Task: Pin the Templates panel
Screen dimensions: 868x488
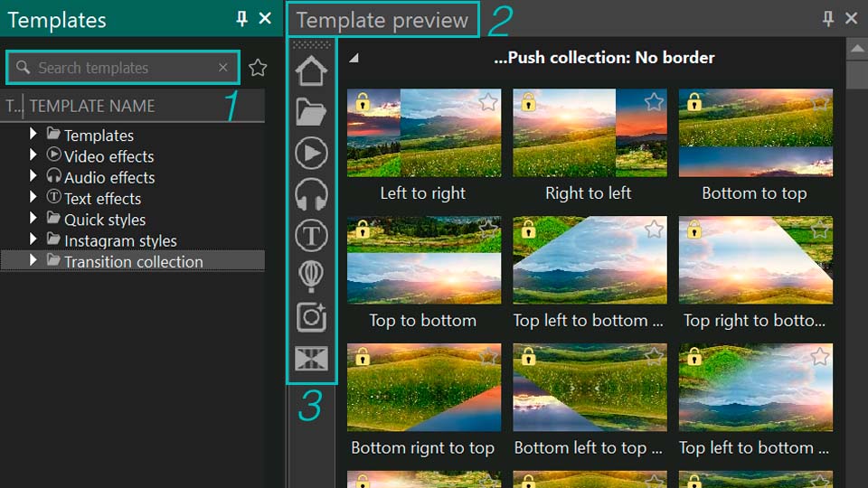Action: (x=242, y=19)
